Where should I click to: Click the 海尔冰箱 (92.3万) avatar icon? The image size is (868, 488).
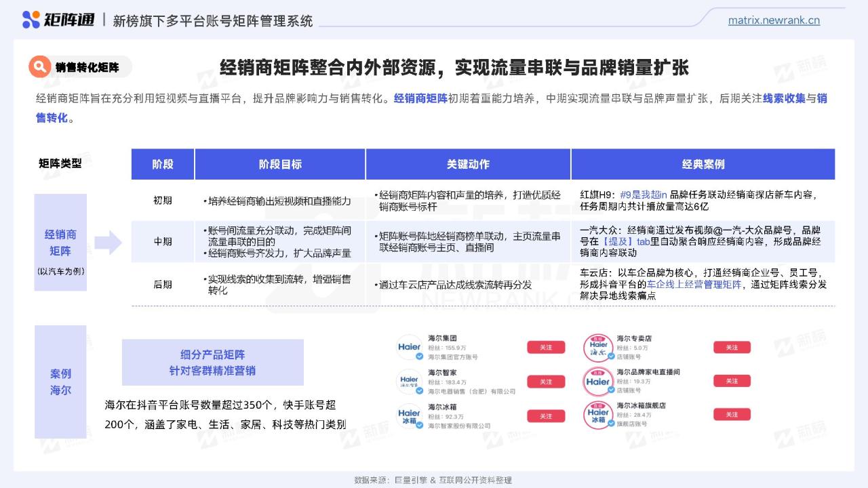click(410, 415)
